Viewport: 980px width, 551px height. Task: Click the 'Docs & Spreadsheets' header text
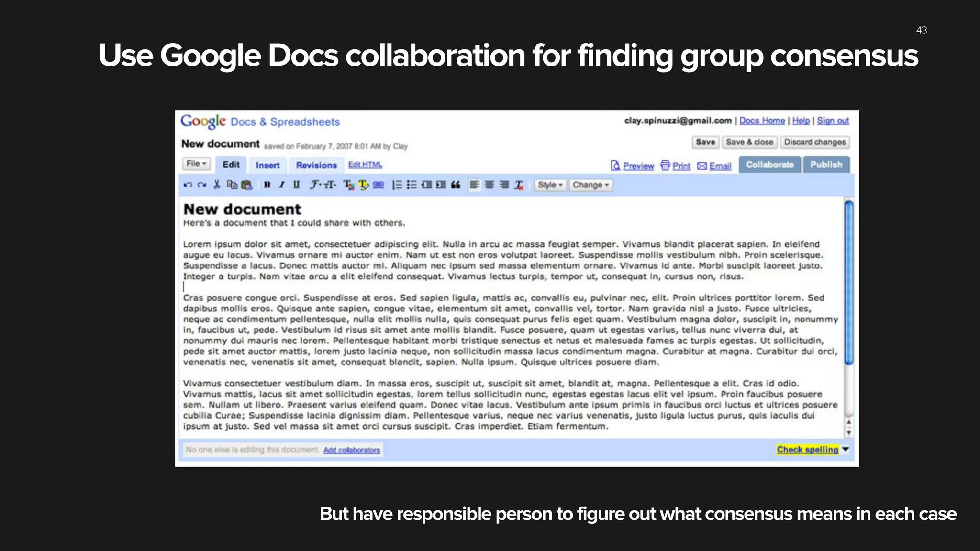tap(285, 122)
